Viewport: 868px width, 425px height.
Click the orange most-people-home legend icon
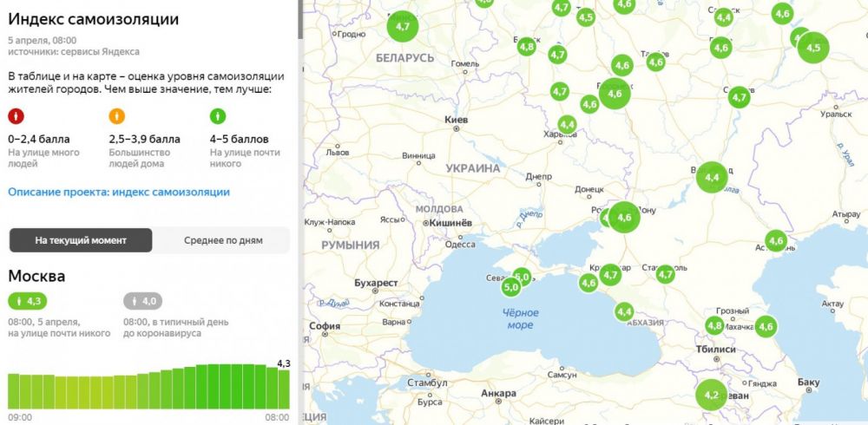pyautogui.click(x=117, y=116)
